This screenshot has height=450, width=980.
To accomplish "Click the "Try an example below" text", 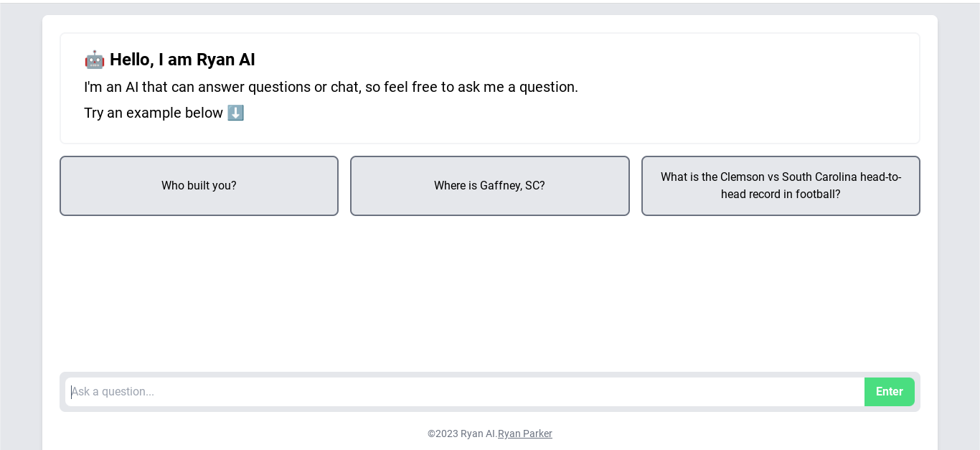I will pyautogui.click(x=154, y=113).
